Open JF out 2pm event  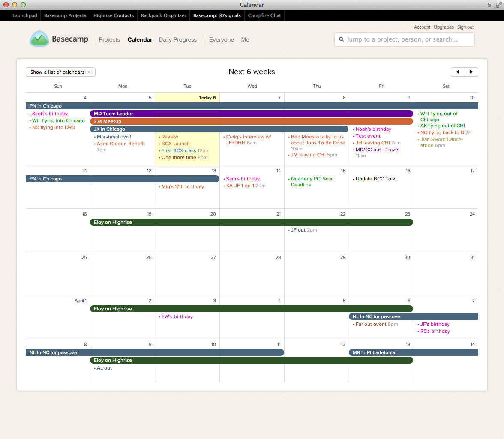(x=304, y=230)
